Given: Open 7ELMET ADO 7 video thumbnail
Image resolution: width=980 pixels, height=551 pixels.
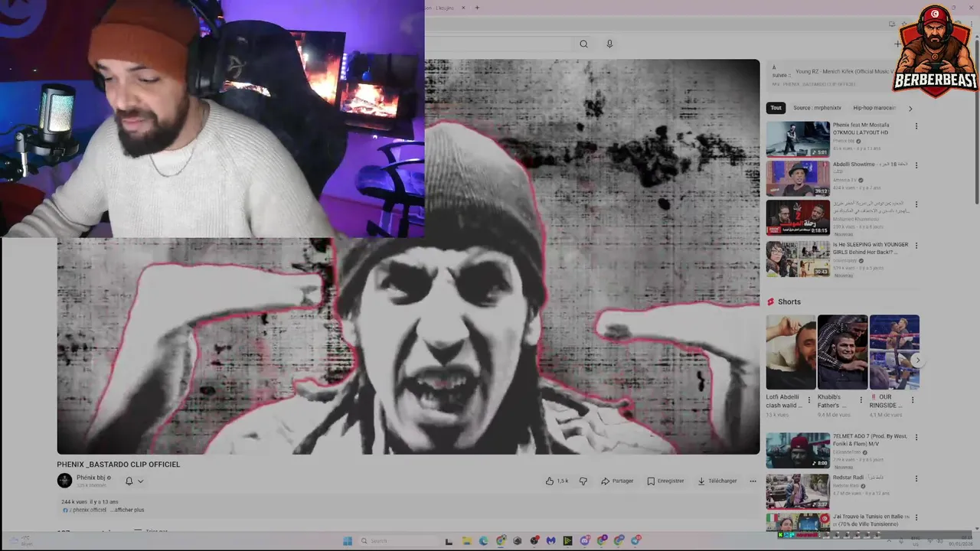Looking at the screenshot, I should click(798, 451).
